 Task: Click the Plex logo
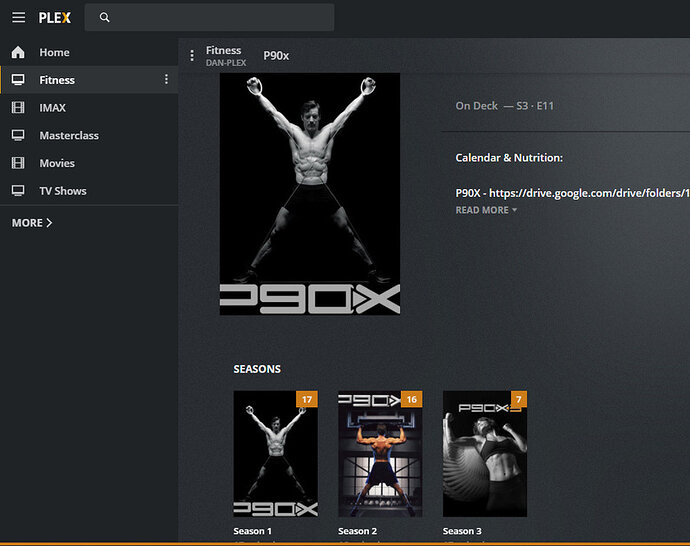coord(55,18)
